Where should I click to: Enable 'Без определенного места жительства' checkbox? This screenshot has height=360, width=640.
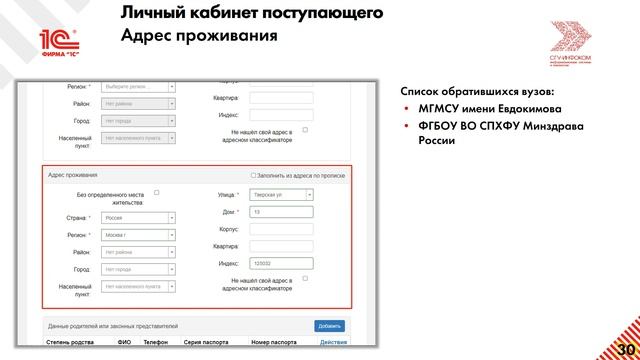[x=156, y=192]
